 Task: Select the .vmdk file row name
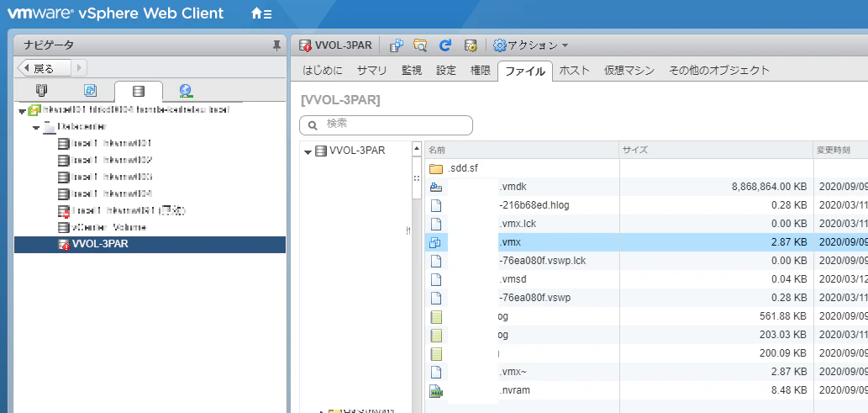pos(512,187)
